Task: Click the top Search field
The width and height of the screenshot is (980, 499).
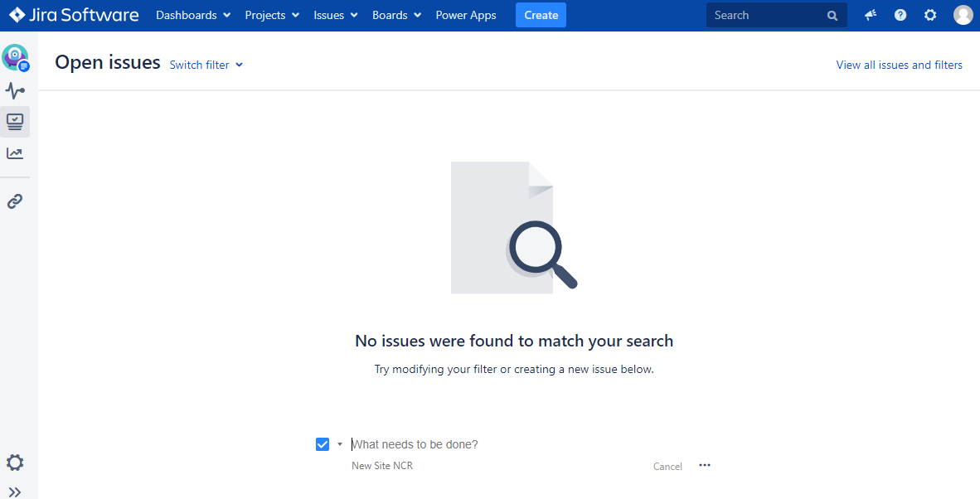Action: click(x=776, y=16)
